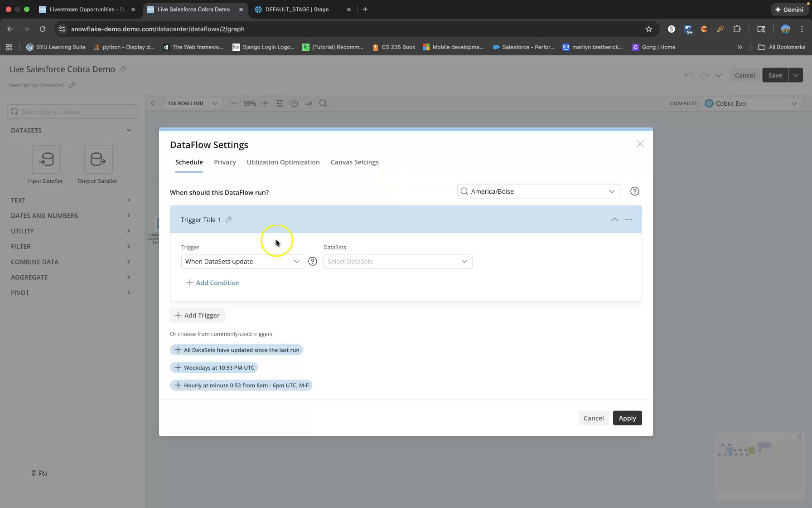Screen dimensions: 812x508
Task: Apply the DataFlow schedule settings
Action: 627,418
